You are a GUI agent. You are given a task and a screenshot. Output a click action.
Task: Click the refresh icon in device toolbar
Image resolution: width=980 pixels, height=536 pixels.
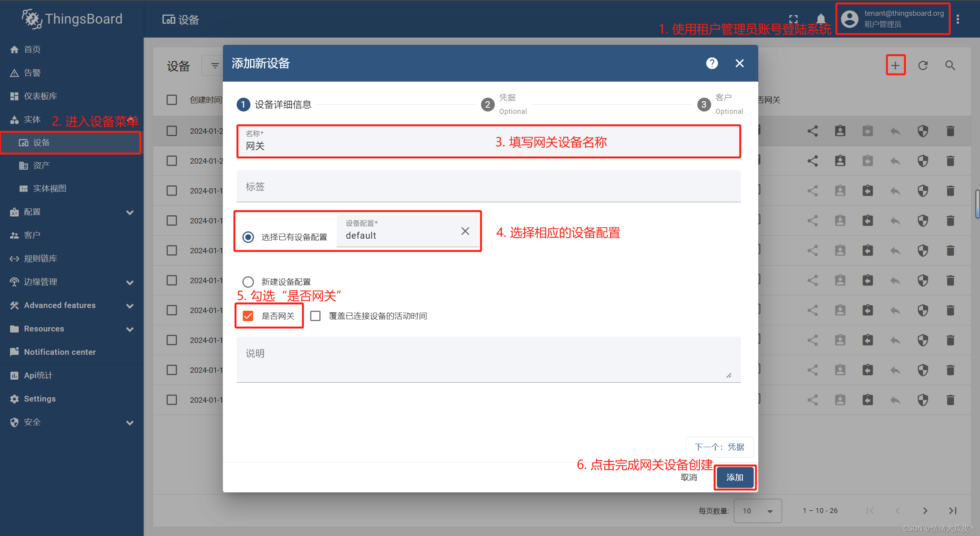[923, 66]
